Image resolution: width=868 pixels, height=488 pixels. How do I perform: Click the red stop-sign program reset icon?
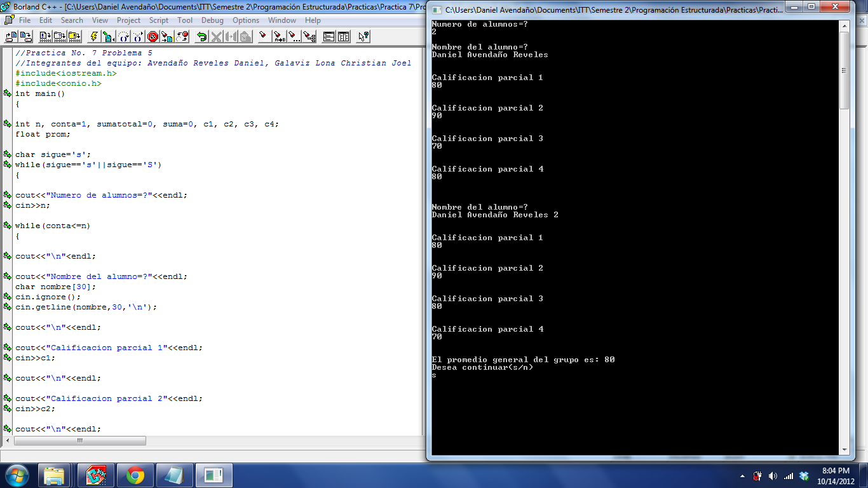point(152,37)
